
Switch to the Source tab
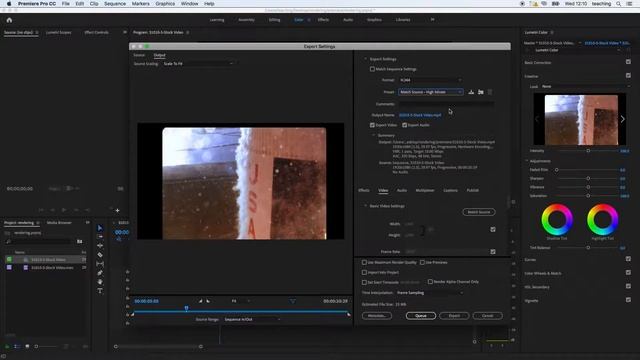coord(139,55)
